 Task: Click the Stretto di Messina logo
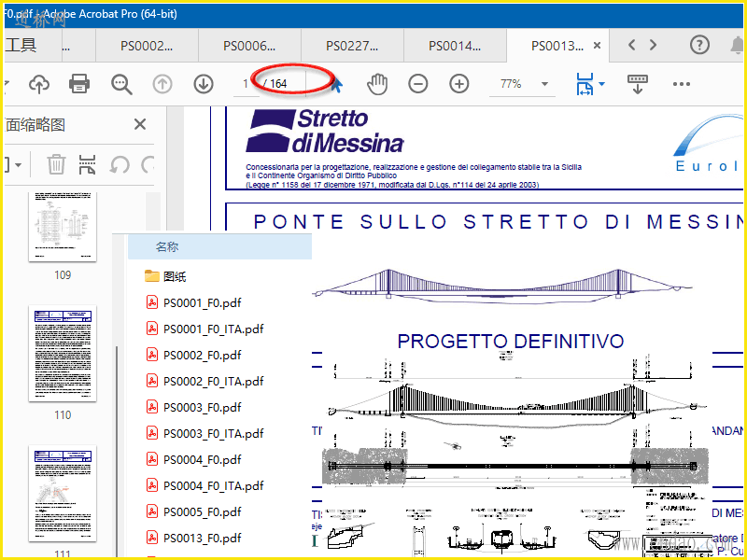click(325, 131)
